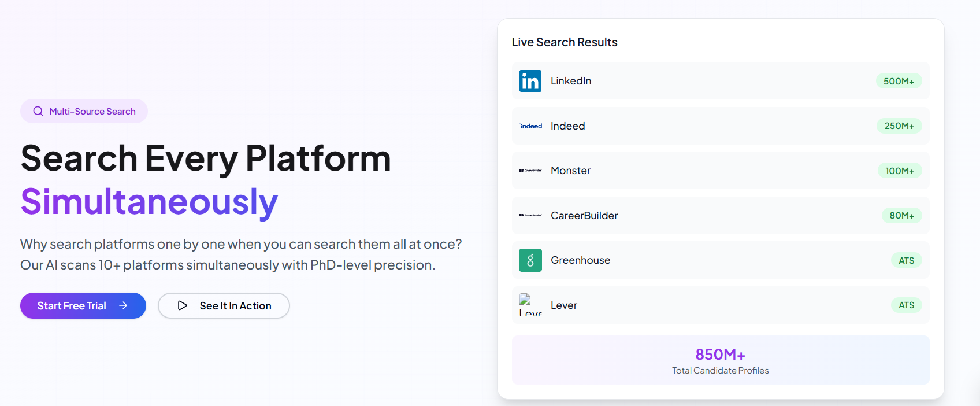
Task: Click the LinkedIn logo icon
Action: 530,81
